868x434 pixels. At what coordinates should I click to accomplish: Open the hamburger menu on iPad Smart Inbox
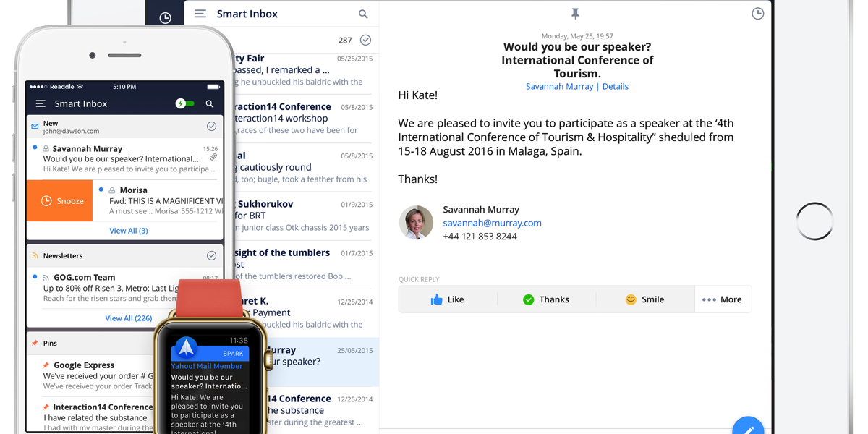click(x=200, y=14)
